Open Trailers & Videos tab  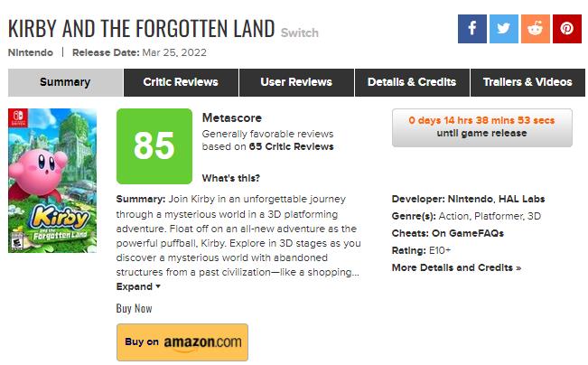point(527,82)
